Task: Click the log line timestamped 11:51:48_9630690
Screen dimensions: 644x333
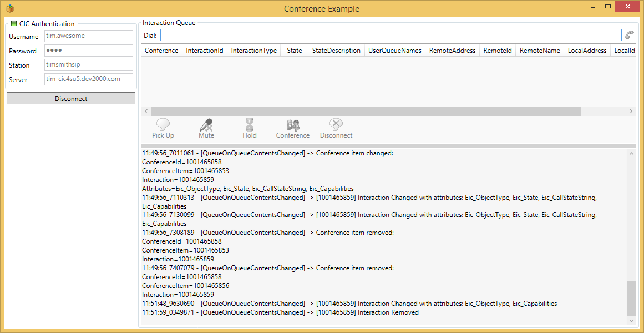Action: (x=349, y=304)
